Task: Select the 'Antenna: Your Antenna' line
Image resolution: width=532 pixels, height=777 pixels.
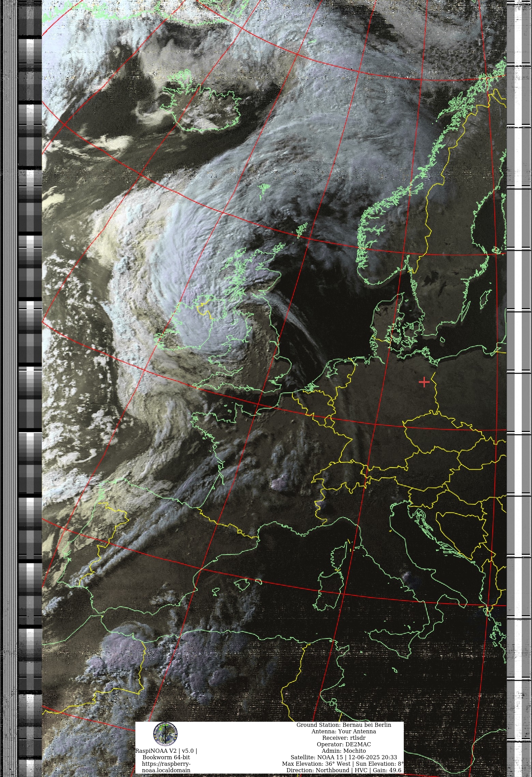Action: pos(344,731)
